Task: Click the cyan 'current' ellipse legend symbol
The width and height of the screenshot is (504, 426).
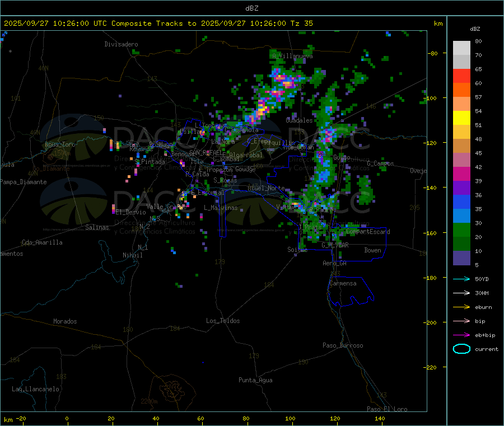Action: tap(461, 349)
